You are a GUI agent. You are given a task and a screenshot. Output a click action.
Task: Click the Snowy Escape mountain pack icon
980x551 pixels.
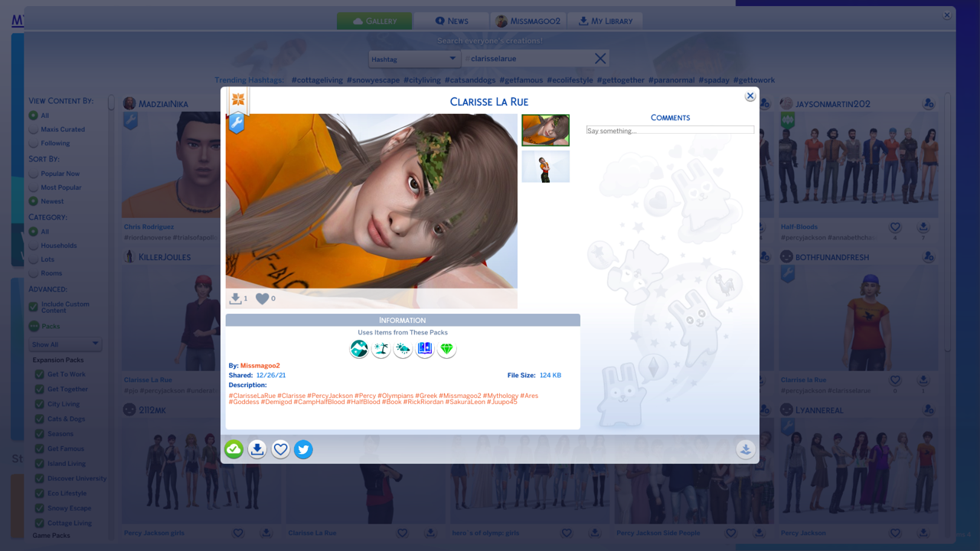[359, 349]
